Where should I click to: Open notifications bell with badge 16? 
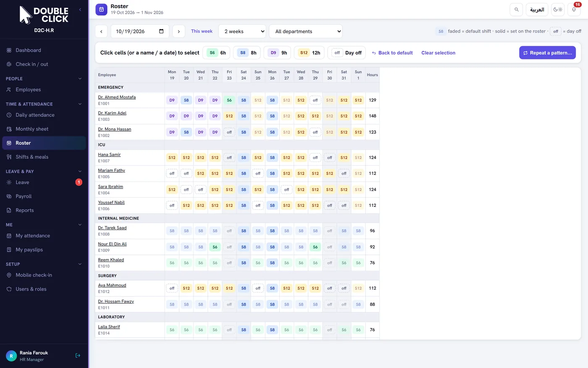click(574, 9)
